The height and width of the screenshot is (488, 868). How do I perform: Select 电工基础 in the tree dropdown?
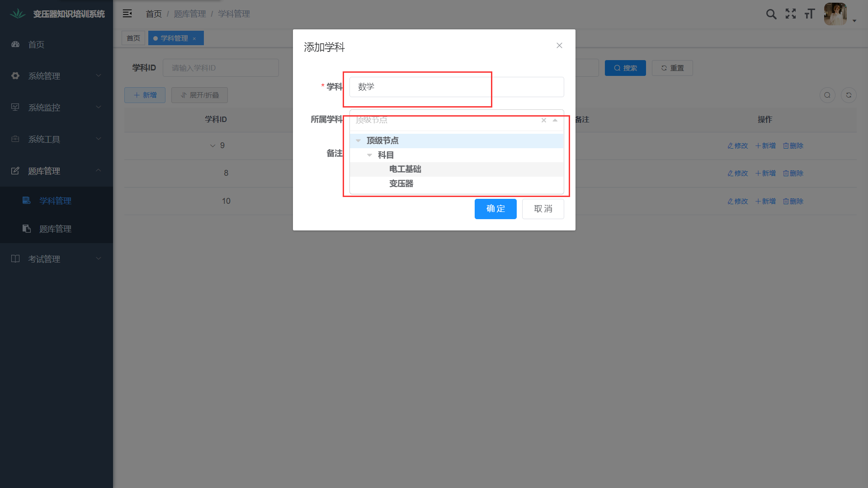(405, 169)
